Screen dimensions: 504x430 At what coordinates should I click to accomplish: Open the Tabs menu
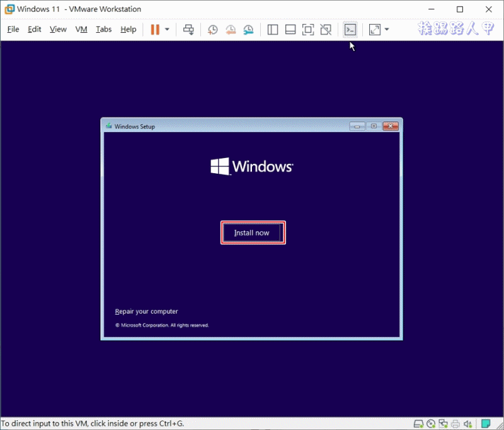103,29
